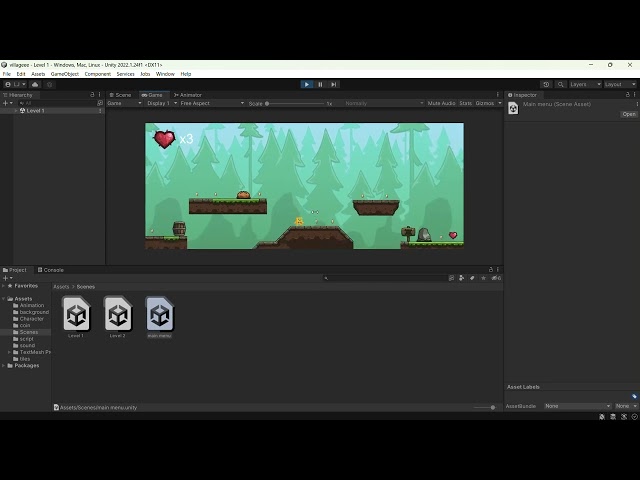This screenshot has width=640, height=480.
Task: Switch to the Console tab
Action: (x=51, y=270)
